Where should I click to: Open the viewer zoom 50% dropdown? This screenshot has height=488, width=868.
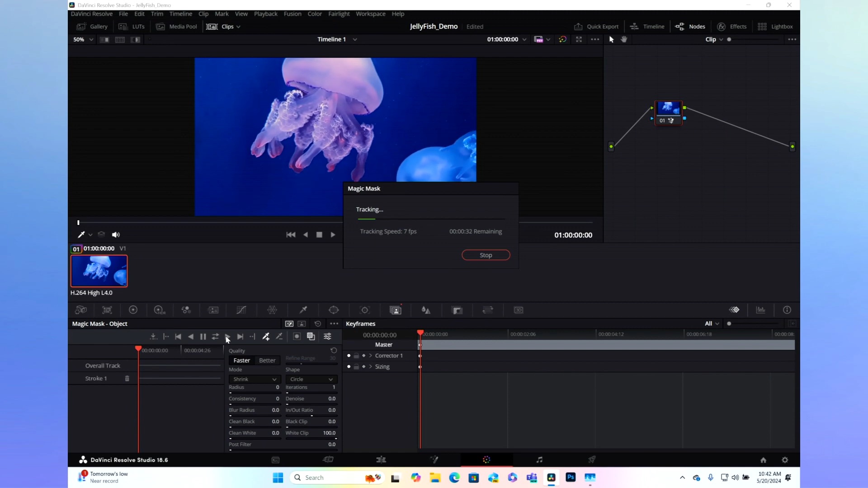(83, 39)
